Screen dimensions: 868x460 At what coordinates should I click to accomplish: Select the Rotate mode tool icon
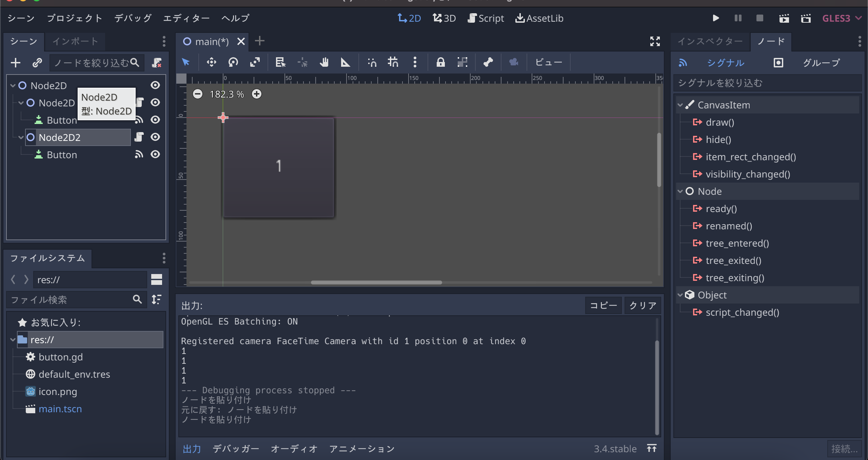[233, 62]
